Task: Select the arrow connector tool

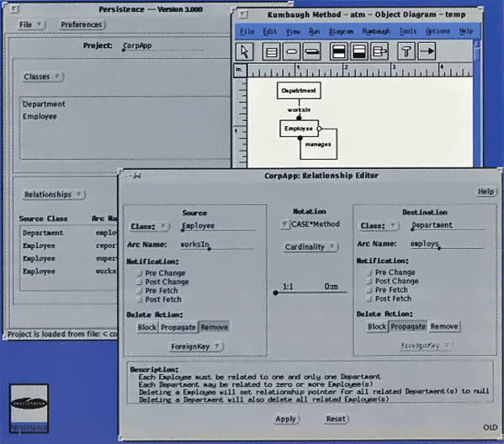Action: click(427, 51)
